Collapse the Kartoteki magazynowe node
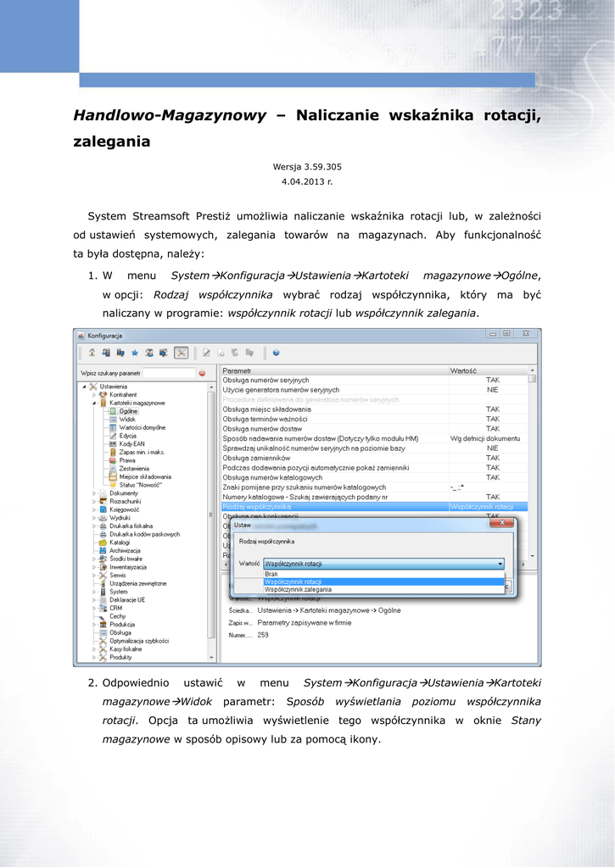The height and width of the screenshot is (868, 615). click(93, 403)
